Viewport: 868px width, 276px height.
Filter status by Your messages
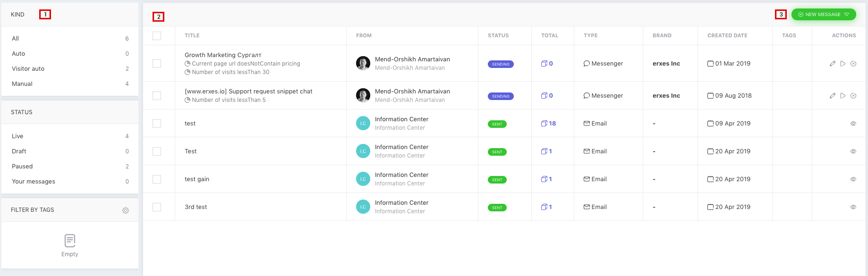[70, 182]
